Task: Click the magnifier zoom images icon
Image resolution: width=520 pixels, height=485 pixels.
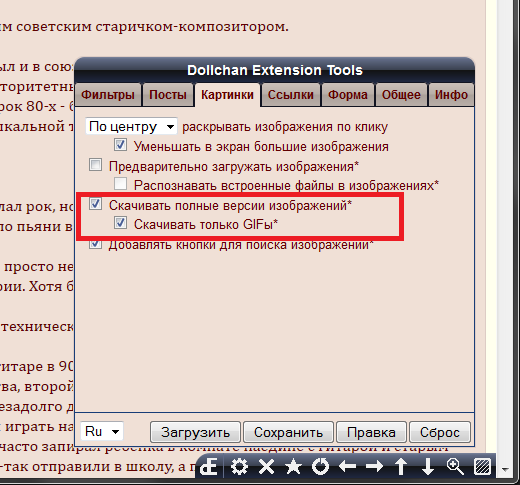Action: tap(455, 466)
